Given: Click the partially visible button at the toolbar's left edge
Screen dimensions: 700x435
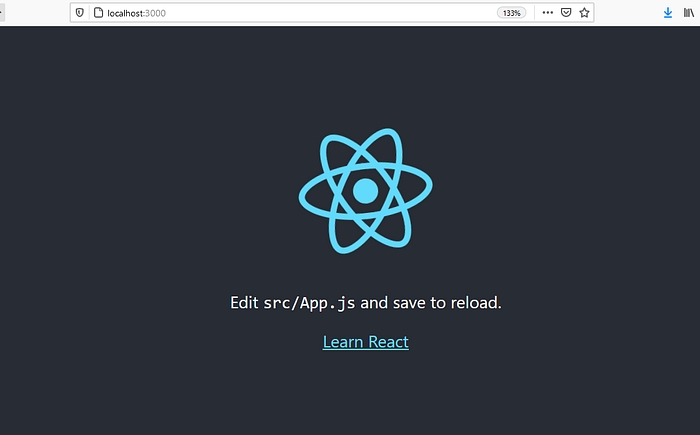Looking at the screenshot, I should pos(3,13).
